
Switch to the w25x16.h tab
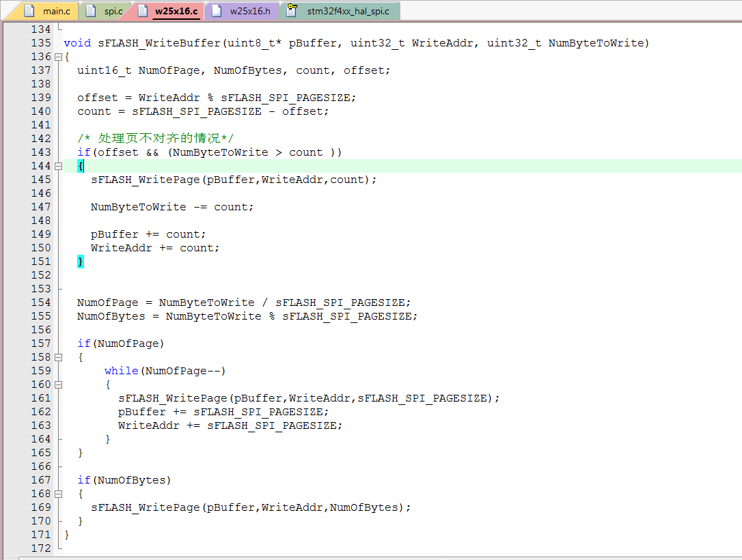coord(243,11)
